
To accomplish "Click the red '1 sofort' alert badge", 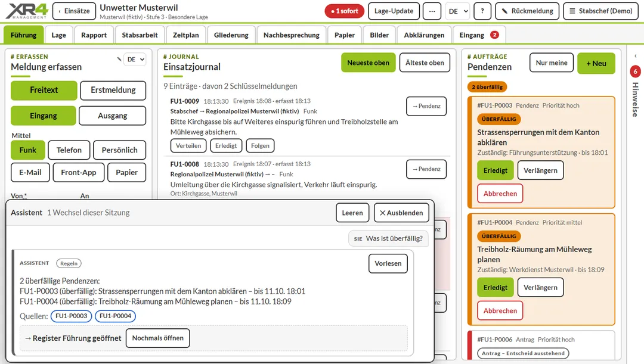I will point(345,11).
